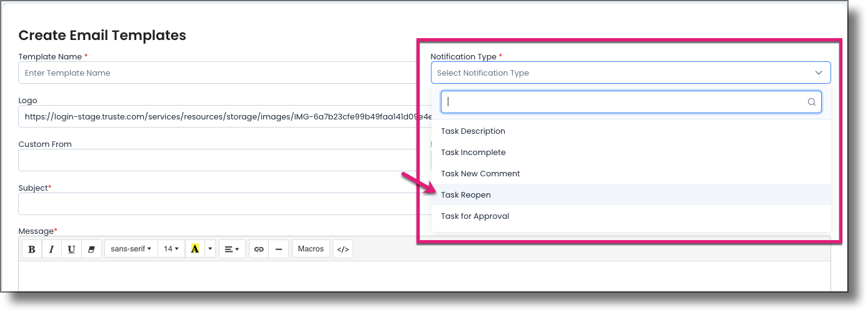
Task: Open the font size 14 dropdown
Action: coord(171,249)
